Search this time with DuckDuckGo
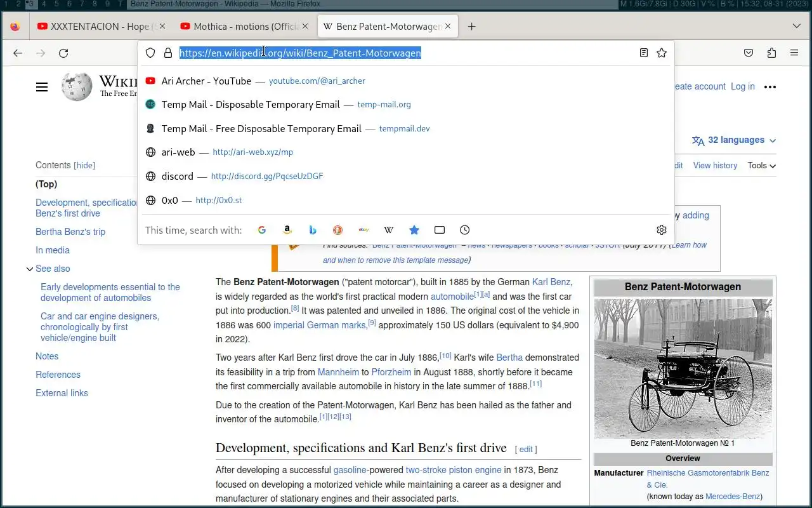 point(338,230)
